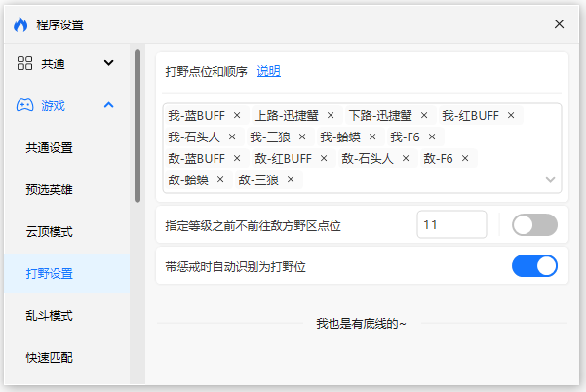Screen dimensions: 586x392
Task: Open 云顶模式 settings page
Action: [x=50, y=232]
